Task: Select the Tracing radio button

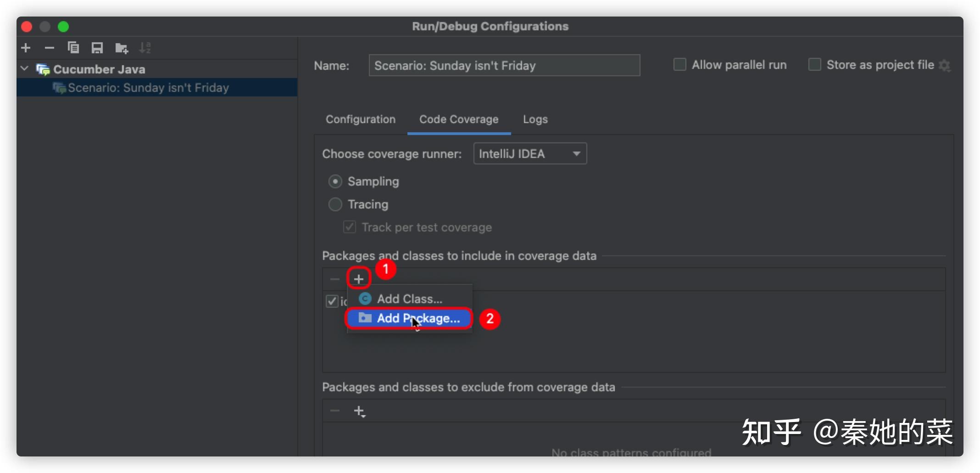Action: click(335, 204)
